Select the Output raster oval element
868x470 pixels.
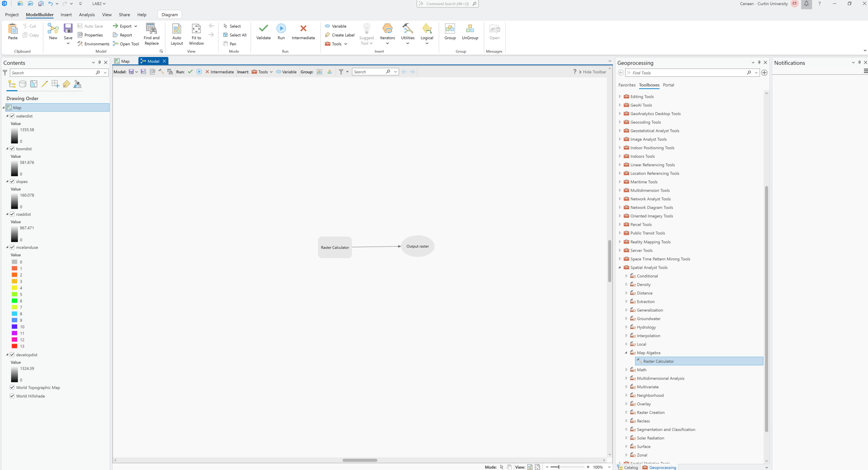click(x=417, y=246)
